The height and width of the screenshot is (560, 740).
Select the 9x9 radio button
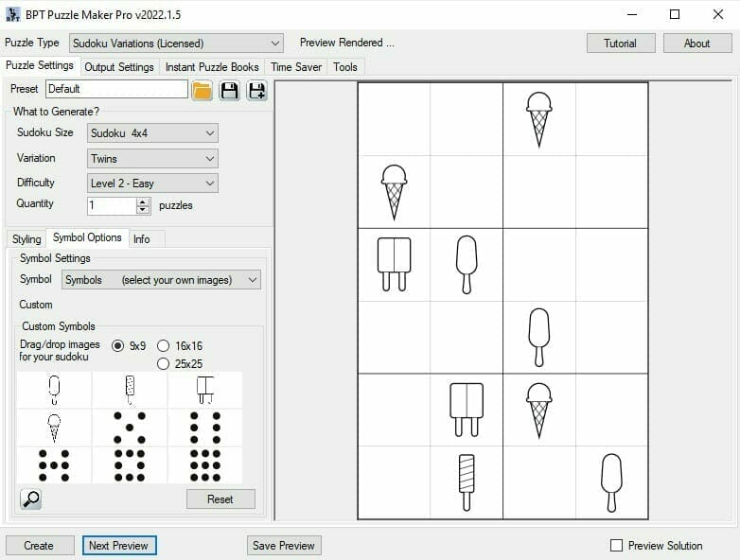pos(118,346)
